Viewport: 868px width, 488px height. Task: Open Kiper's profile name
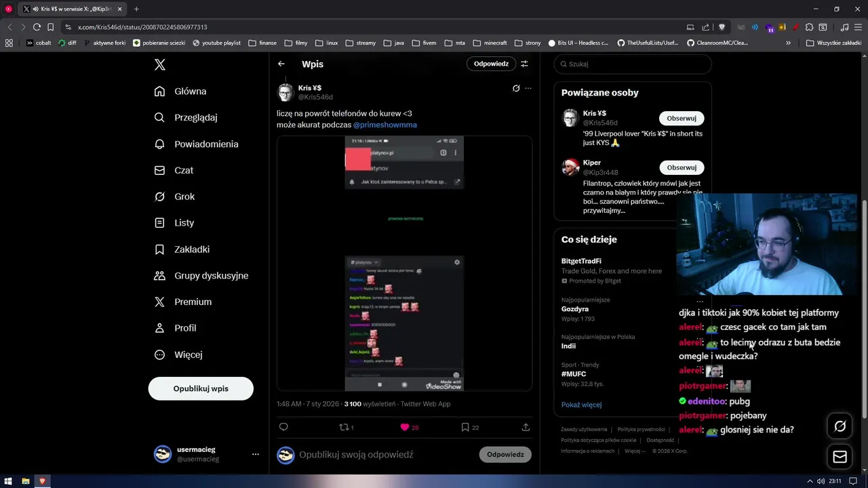[592, 163]
